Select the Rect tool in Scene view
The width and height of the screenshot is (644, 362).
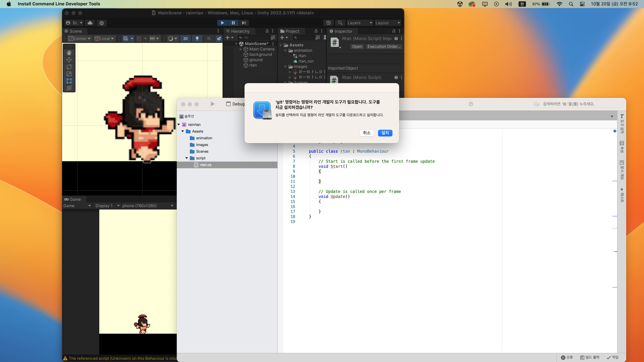(x=69, y=81)
